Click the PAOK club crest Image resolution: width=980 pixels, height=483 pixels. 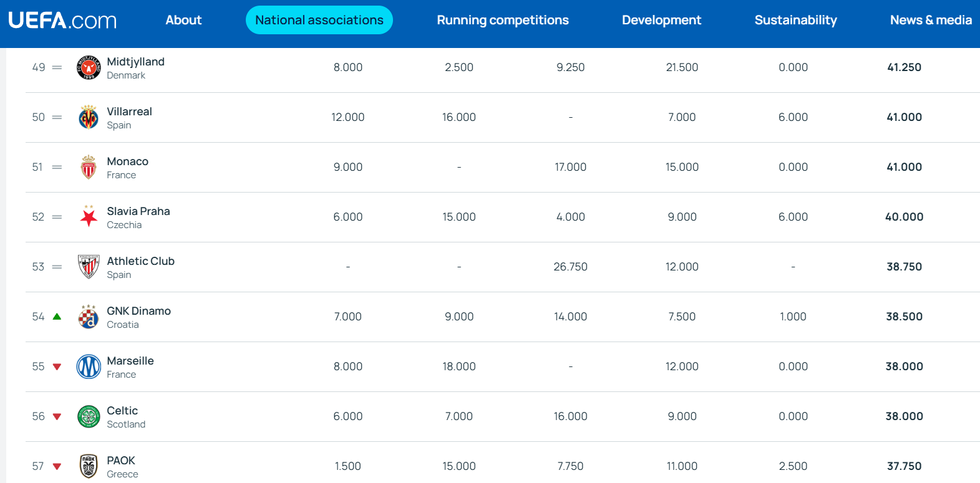pos(89,466)
